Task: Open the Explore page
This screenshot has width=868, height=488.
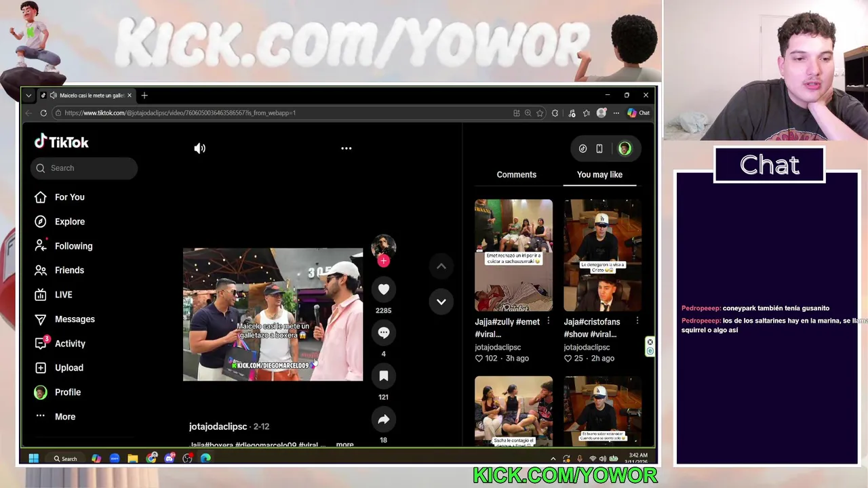Action: 60,222
